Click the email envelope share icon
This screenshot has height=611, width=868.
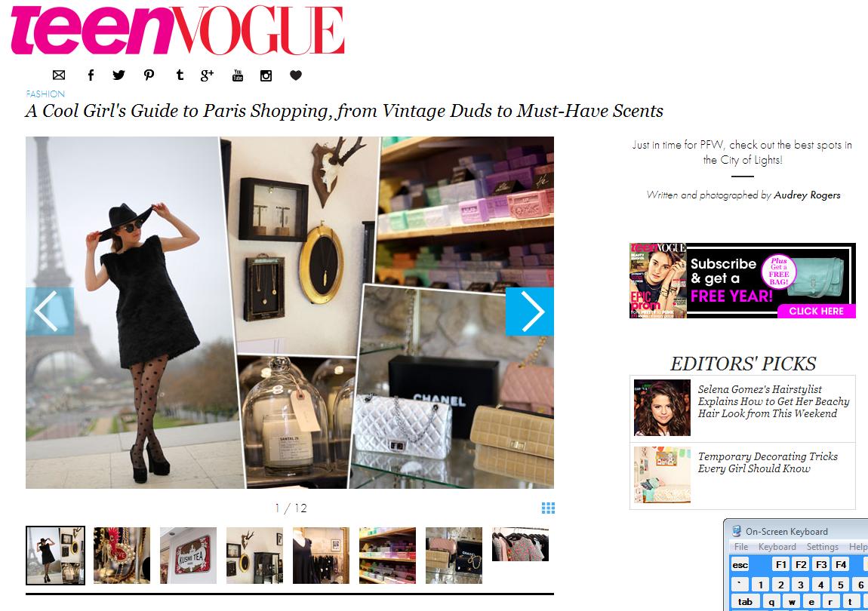(59, 75)
